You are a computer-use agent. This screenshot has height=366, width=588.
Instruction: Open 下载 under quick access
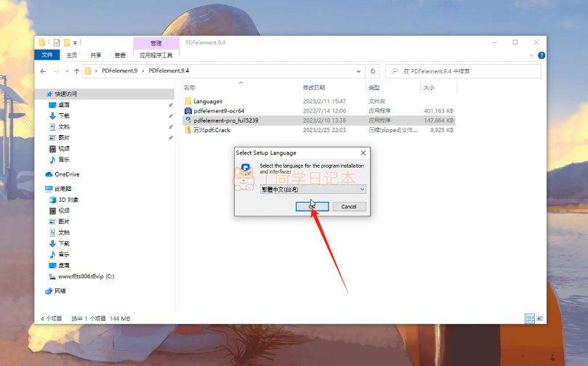(64, 115)
